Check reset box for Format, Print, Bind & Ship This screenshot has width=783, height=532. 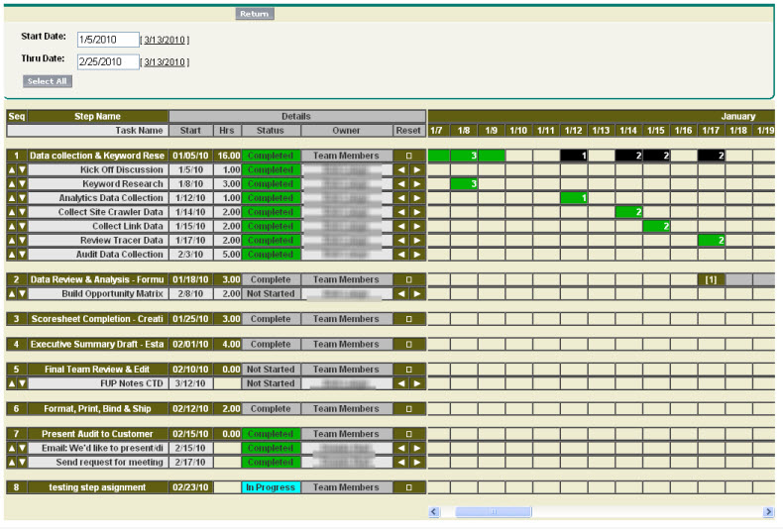pyautogui.click(x=409, y=409)
